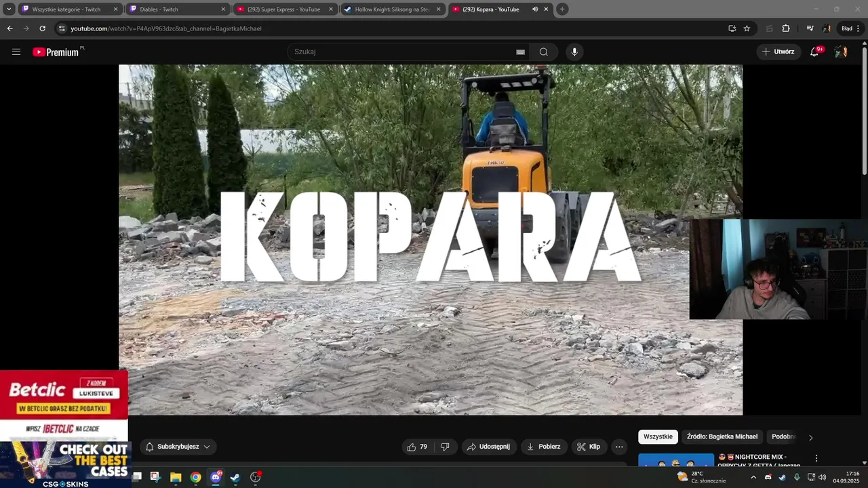Open the Błąd Chrome menu
The height and width of the screenshot is (488, 868).
click(850, 28)
